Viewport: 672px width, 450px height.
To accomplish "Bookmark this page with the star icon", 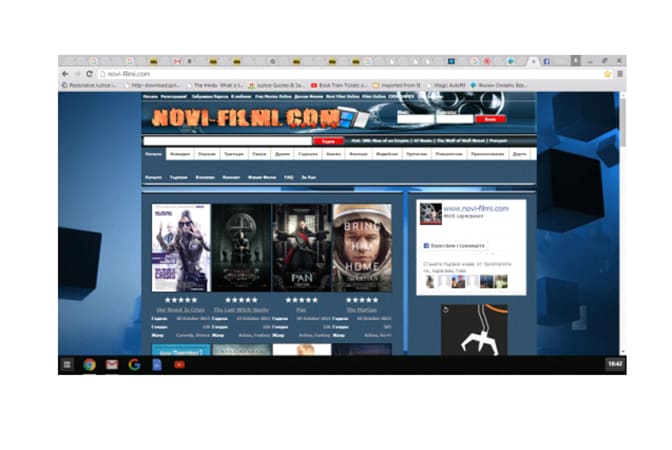I will click(x=607, y=74).
